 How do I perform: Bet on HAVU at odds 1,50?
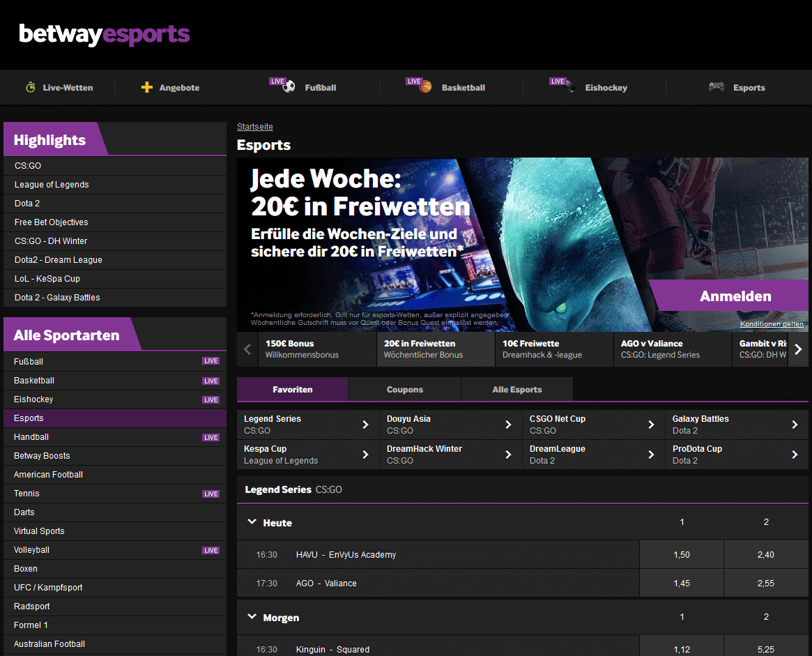[x=682, y=554]
